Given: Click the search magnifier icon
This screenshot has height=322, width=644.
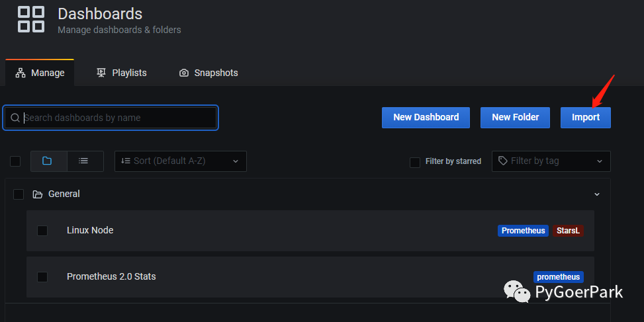Looking at the screenshot, I should [x=15, y=118].
